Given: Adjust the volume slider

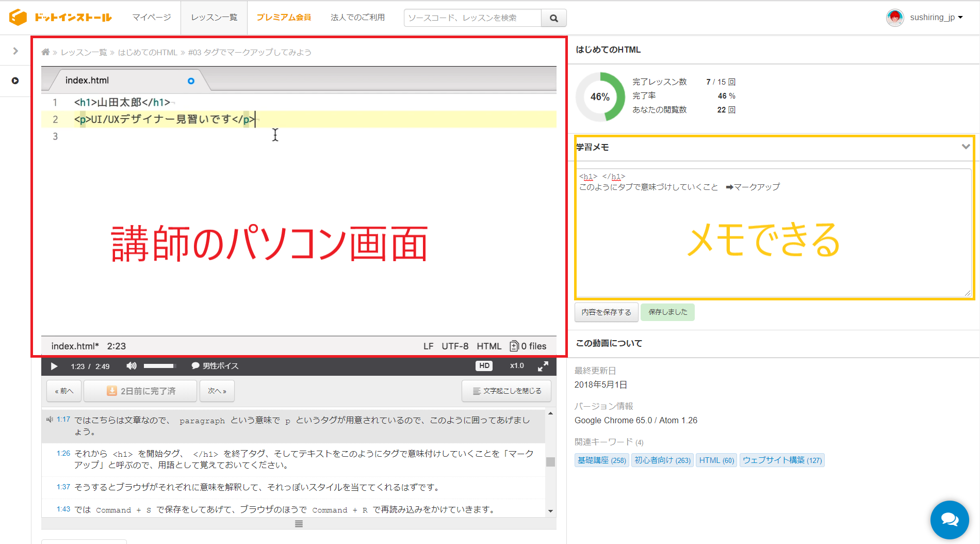Looking at the screenshot, I should pos(160,366).
